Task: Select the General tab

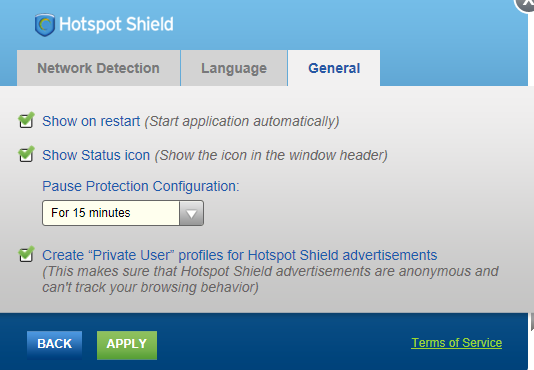Action: (334, 68)
